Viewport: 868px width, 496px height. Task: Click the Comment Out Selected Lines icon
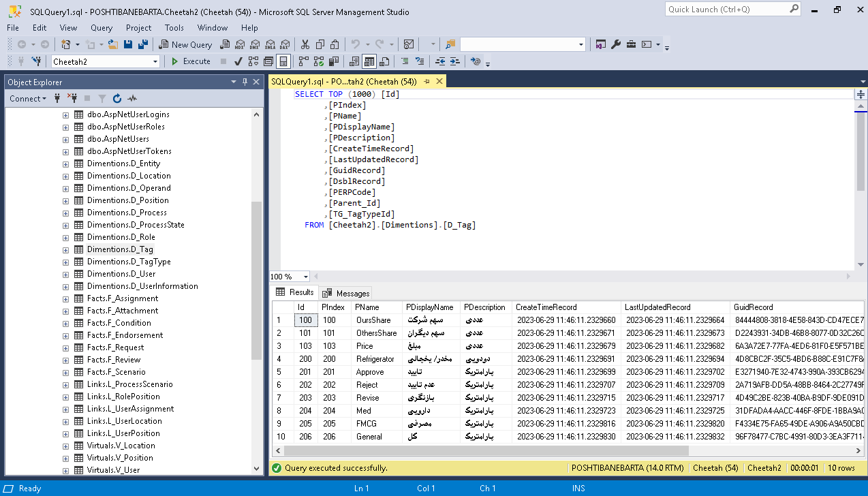(x=405, y=61)
